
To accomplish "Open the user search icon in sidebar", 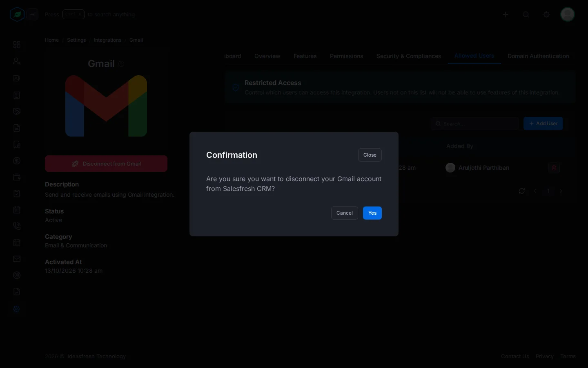I will coord(17,61).
